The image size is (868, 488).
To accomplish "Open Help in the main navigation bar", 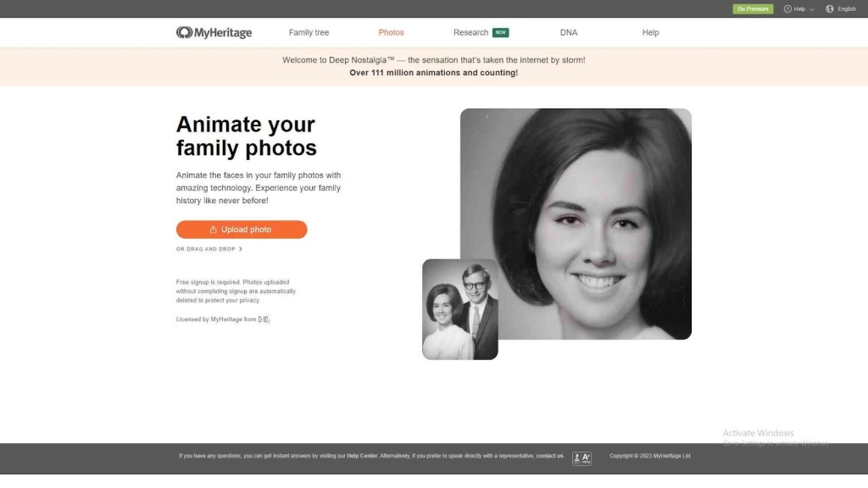I will (x=650, y=32).
